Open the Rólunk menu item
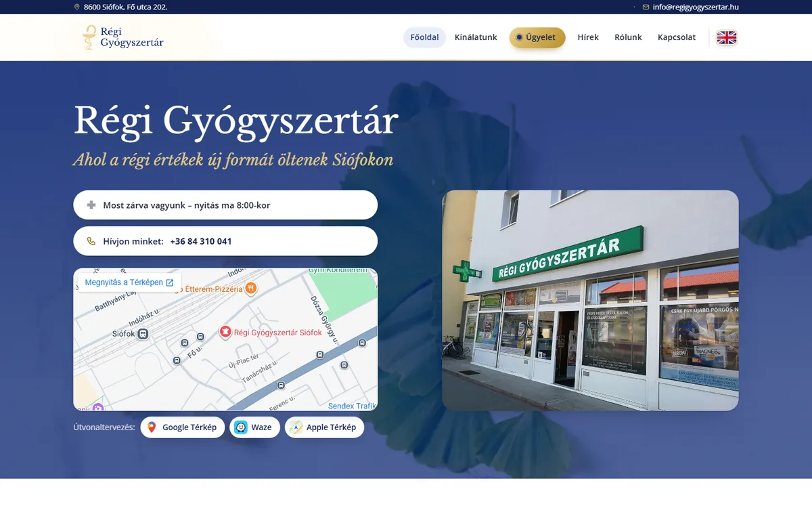Image resolution: width=812 pixels, height=508 pixels. 628,37
